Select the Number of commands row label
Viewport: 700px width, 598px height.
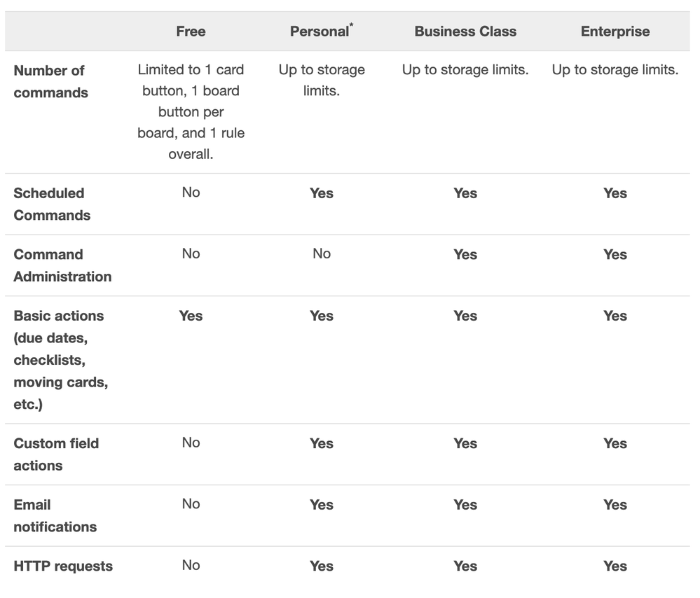(50, 82)
